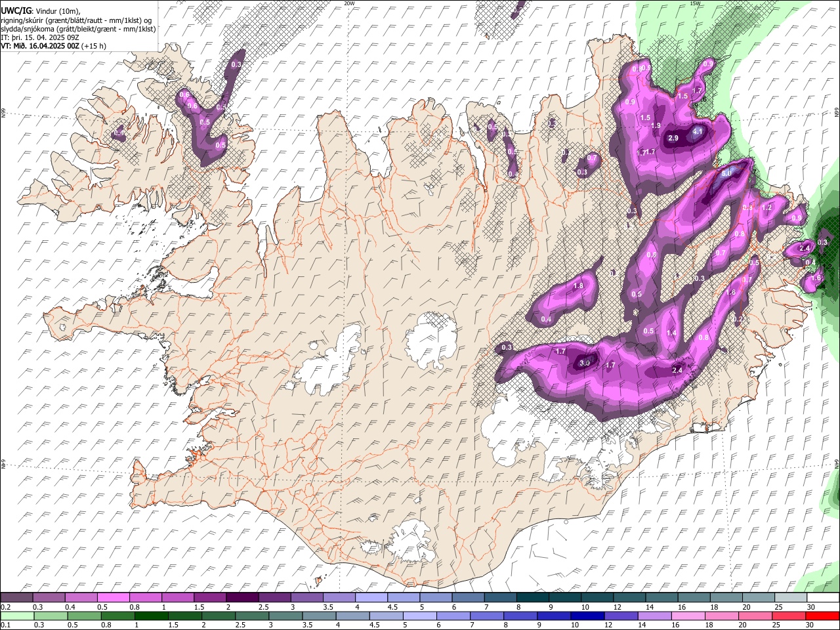The width and height of the screenshot is (840, 630).
Task: Click the 1.4 value label on the map
Action: point(671,333)
